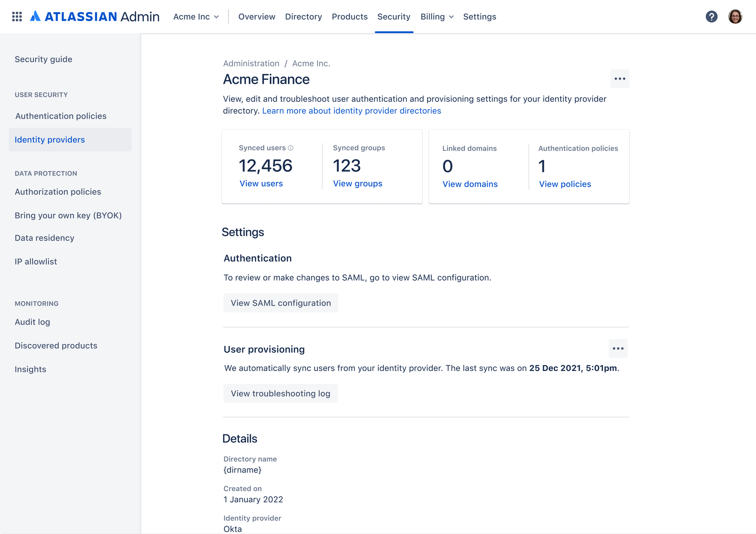The height and width of the screenshot is (534, 756).
Task: Switch to the Directory tab
Action: click(x=303, y=16)
